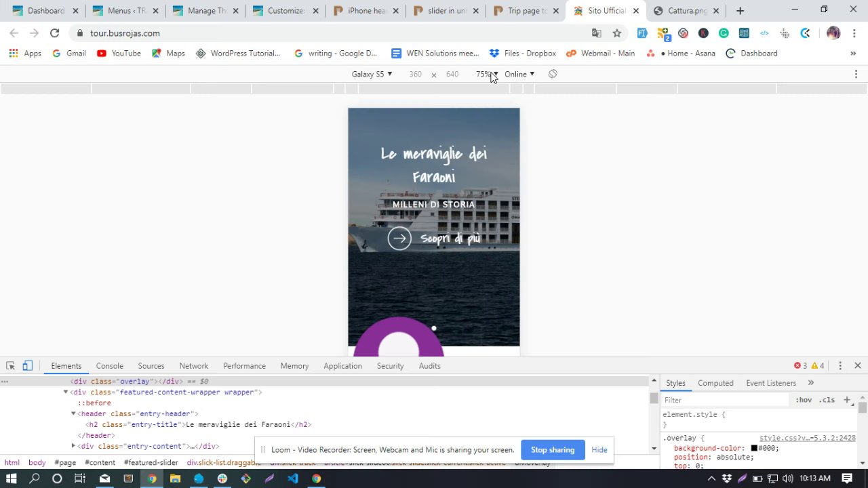This screenshot has height=488, width=868.
Task: Switch to the Console tab
Action: 109,366
